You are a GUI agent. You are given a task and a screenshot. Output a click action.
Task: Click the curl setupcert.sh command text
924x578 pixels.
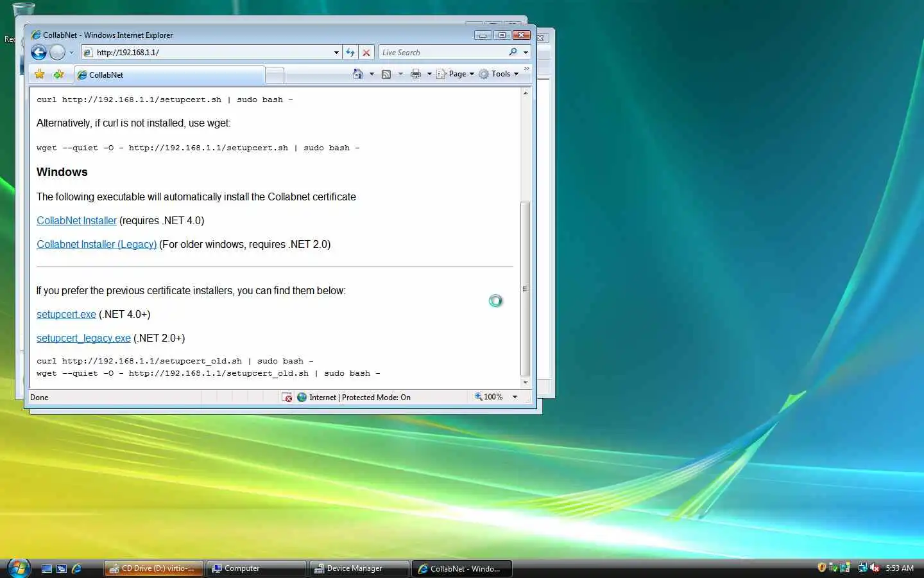164,100
